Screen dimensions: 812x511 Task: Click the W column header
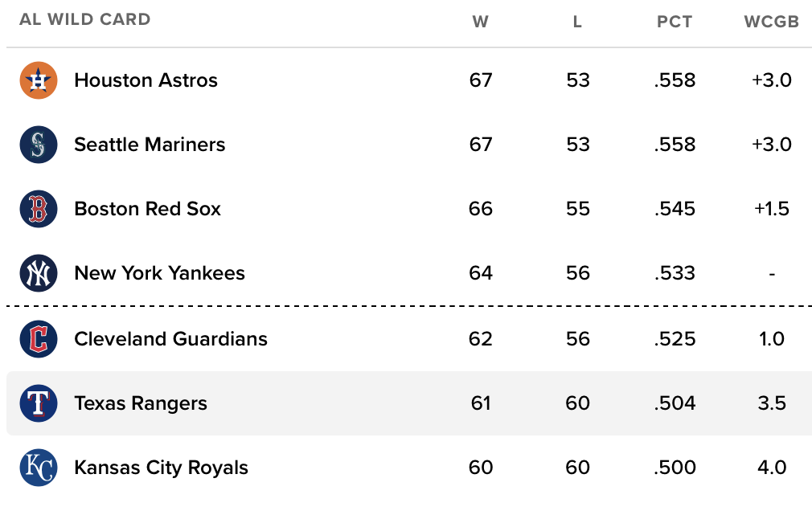[481, 22]
